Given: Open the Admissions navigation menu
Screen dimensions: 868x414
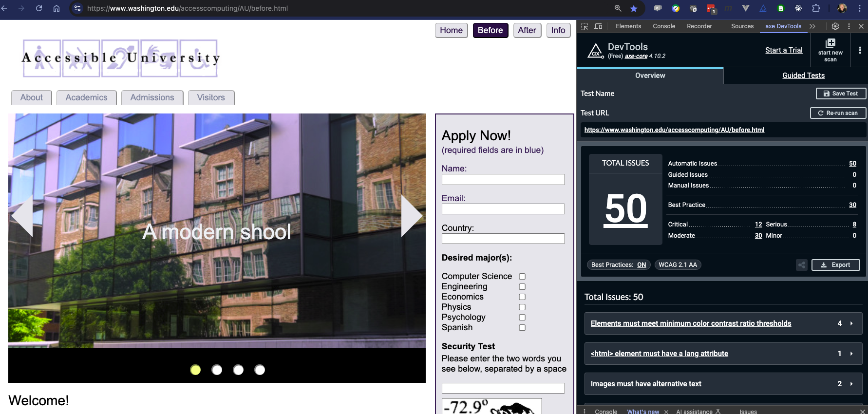Looking at the screenshot, I should click(152, 97).
